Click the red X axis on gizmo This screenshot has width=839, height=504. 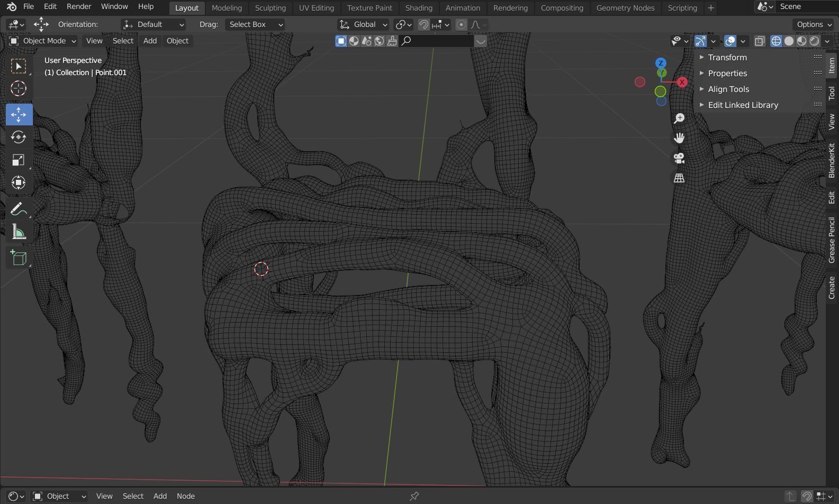682,82
